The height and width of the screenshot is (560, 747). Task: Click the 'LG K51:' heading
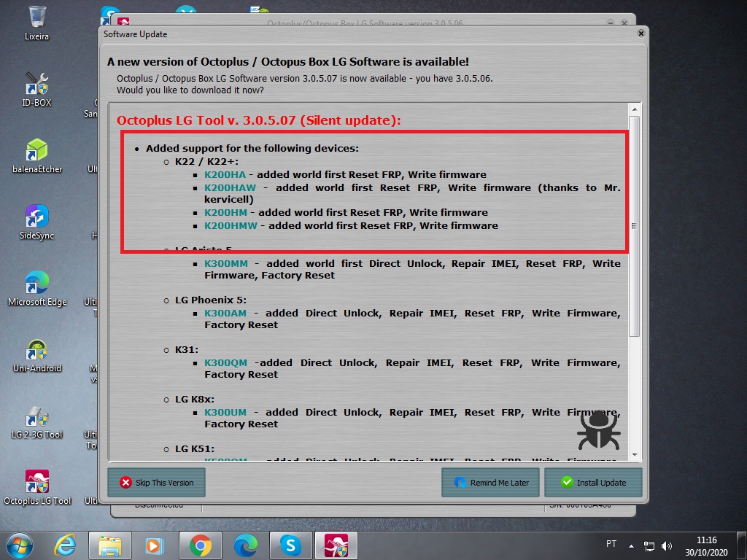[194, 448]
